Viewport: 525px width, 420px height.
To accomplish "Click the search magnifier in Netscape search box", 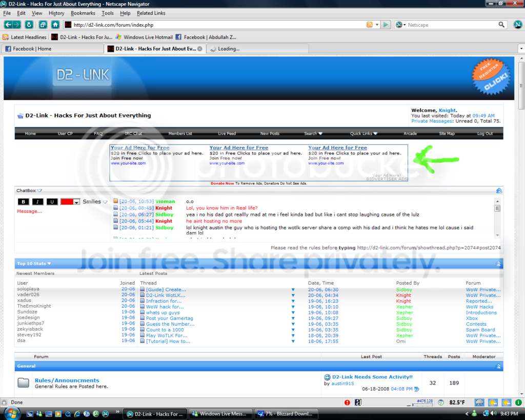I will click(501, 25).
